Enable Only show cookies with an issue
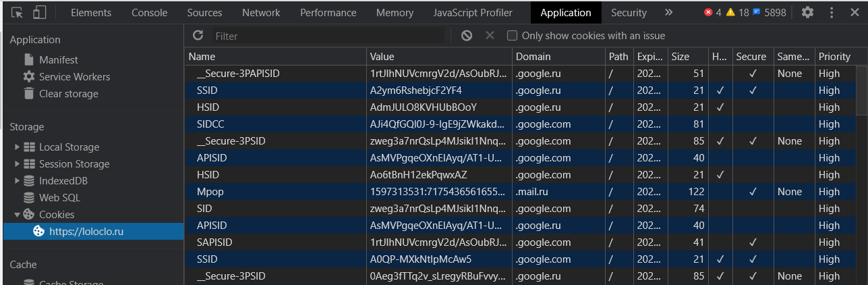The height and width of the screenshot is (285, 868). coord(512,36)
